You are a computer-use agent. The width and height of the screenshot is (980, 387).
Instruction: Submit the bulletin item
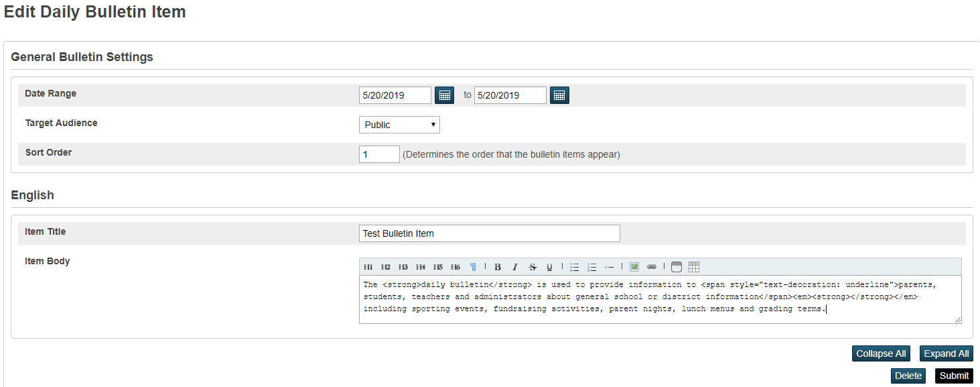(x=954, y=376)
